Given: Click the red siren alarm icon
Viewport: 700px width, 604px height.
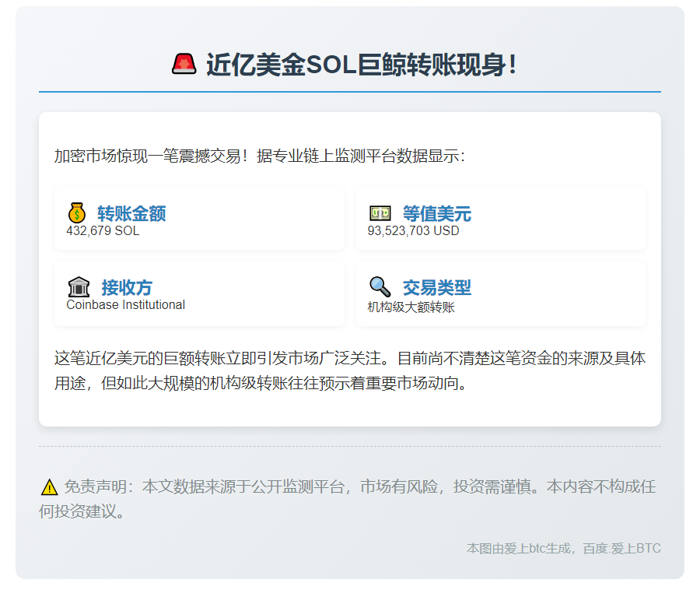Looking at the screenshot, I should click(x=184, y=62).
